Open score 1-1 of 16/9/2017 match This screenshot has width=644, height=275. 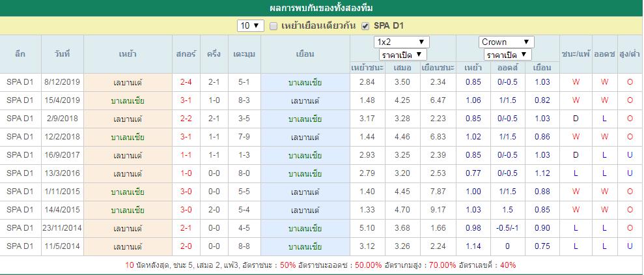tap(186, 155)
